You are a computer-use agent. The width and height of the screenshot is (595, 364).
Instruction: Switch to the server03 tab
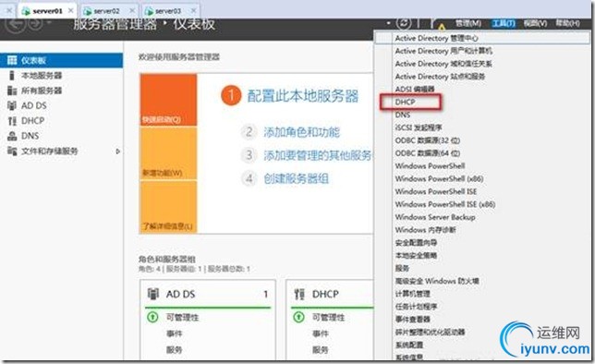171,11
